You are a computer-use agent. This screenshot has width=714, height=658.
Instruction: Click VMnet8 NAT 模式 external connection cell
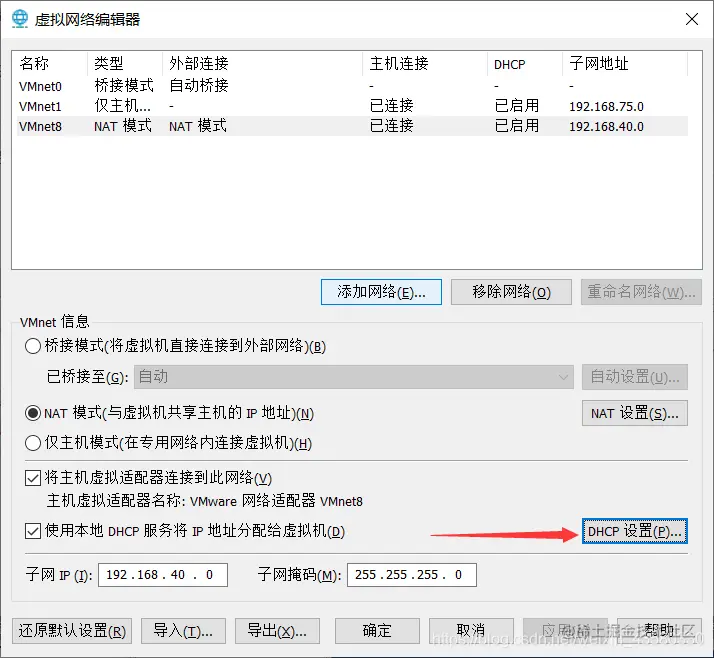pos(198,126)
